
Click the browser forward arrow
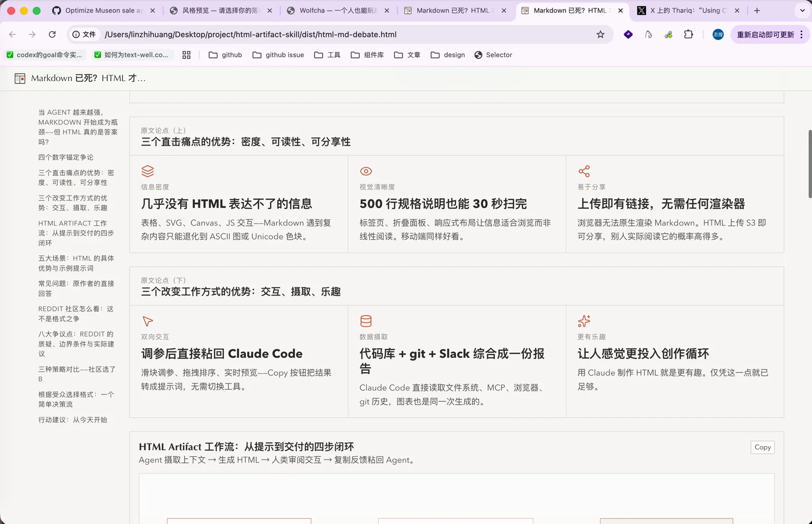(x=32, y=35)
